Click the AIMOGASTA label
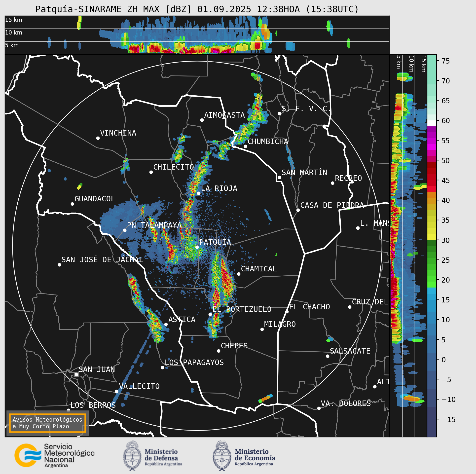The width and height of the screenshot is (476, 474). point(224,115)
